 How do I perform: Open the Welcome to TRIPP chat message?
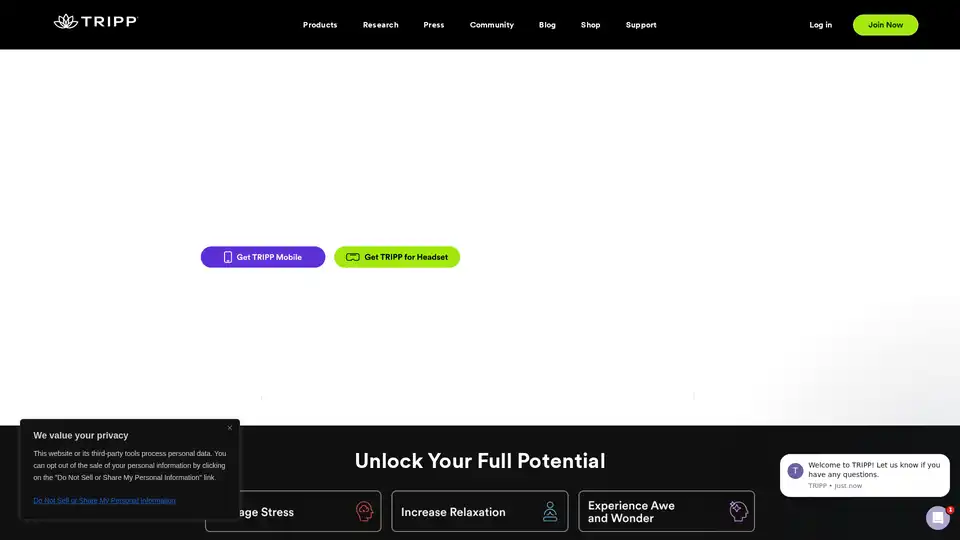[x=873, y=470]
